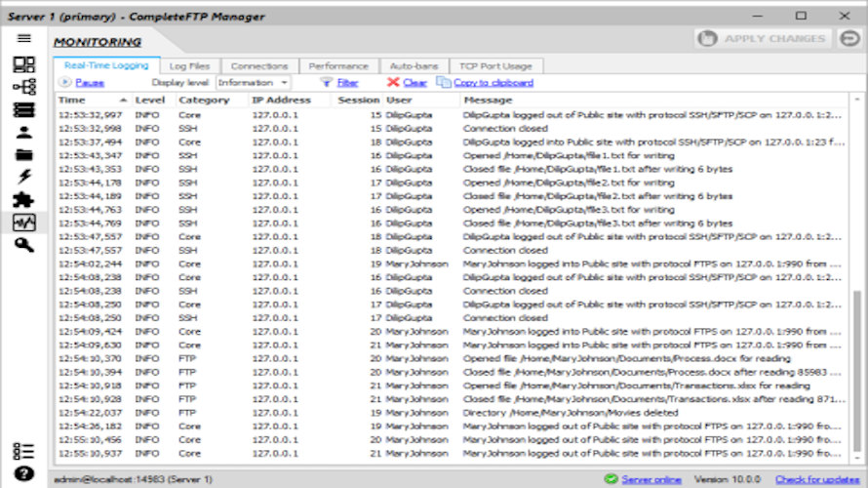Switch to the Log Files tab
The height and width of the screenshot is (488, 868).
click(x=189, y=65)
